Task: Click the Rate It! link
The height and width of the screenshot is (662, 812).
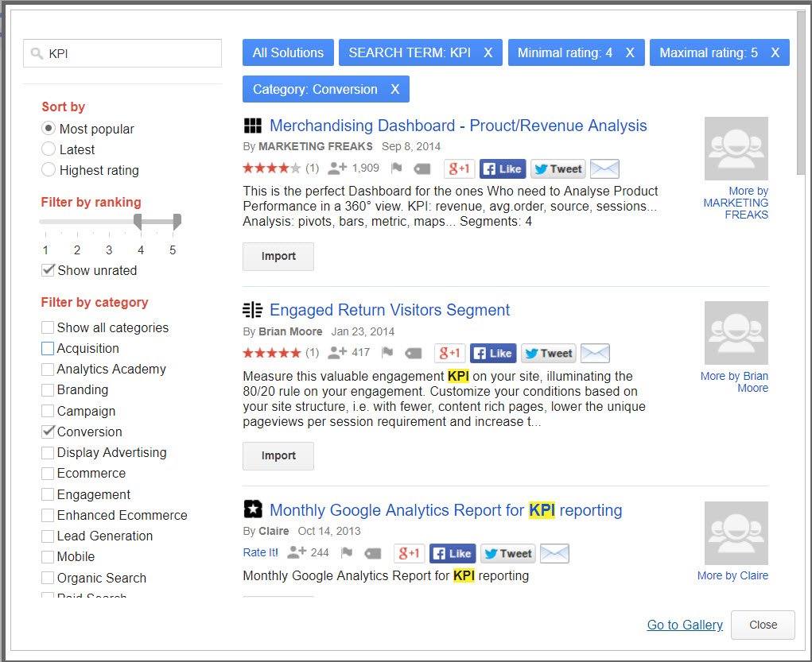Action: pos(260,552)
